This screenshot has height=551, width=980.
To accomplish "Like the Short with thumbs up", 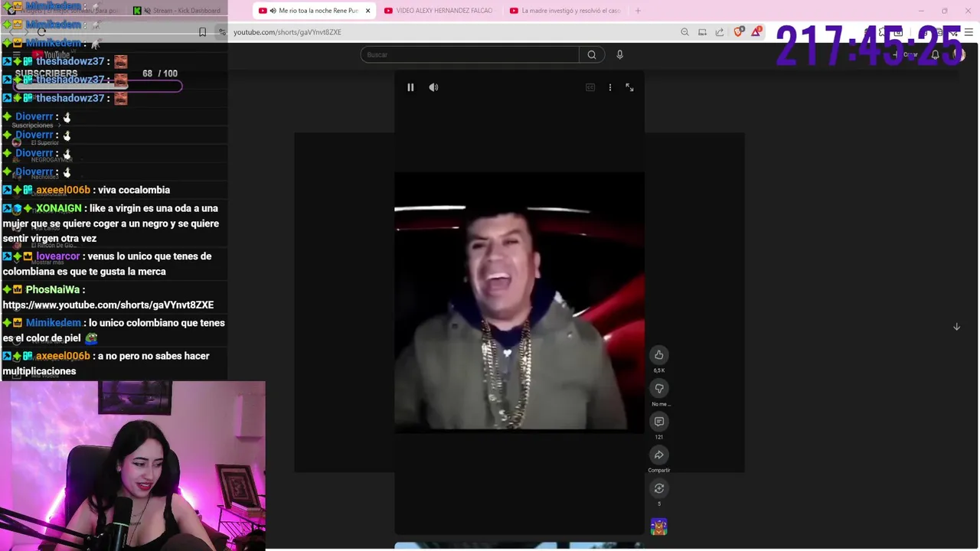I will 659,354.
